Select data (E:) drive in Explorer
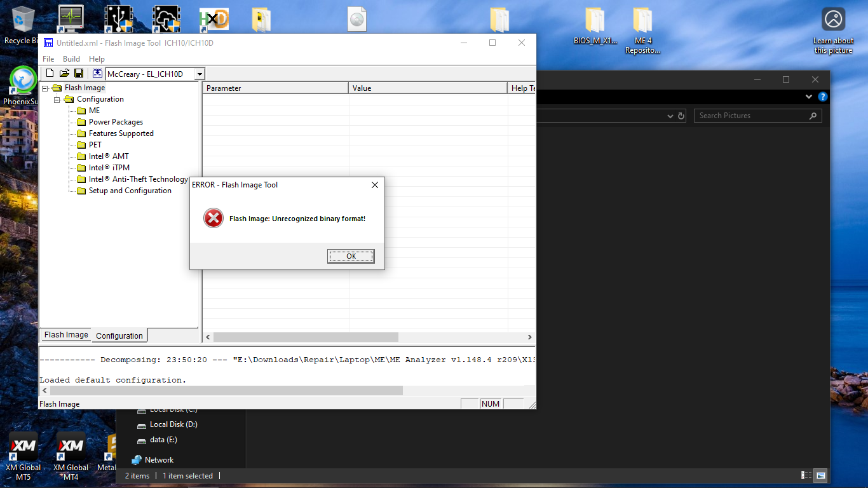Viewport: 868px width, 488px height. click(x=163, y=440)
